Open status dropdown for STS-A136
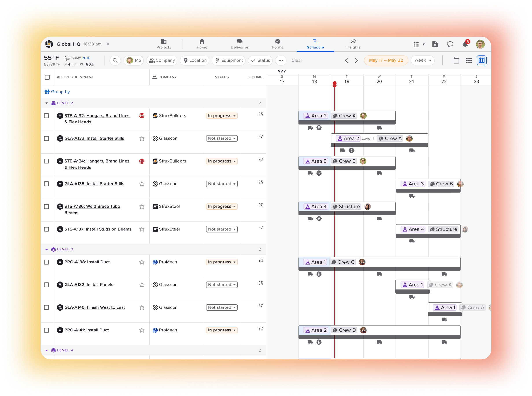 tap(222, 206)
